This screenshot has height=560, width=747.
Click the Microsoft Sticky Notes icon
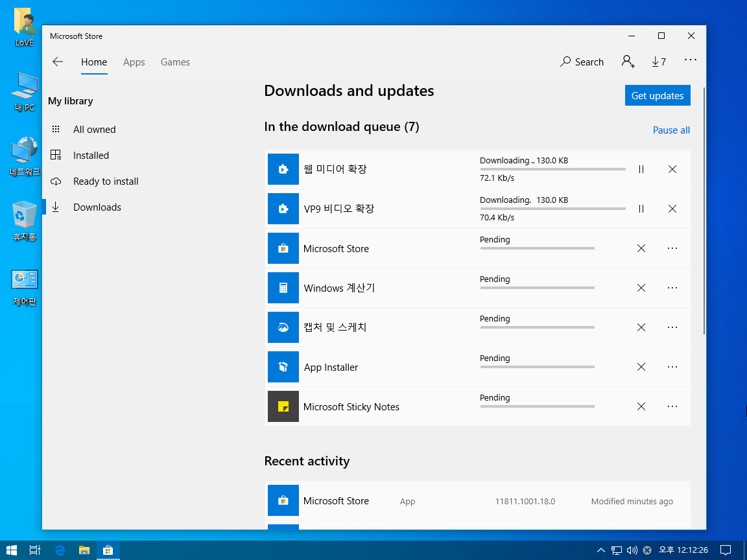(283, 406)
